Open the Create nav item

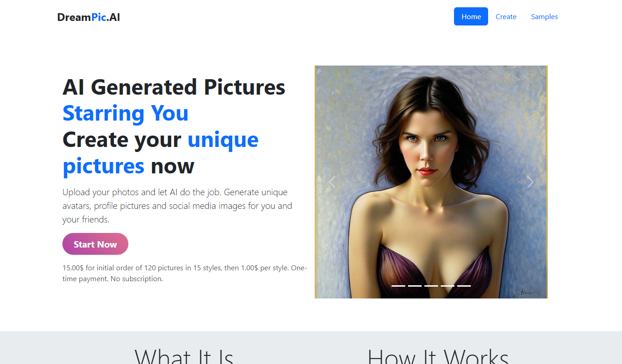point(506,16)
